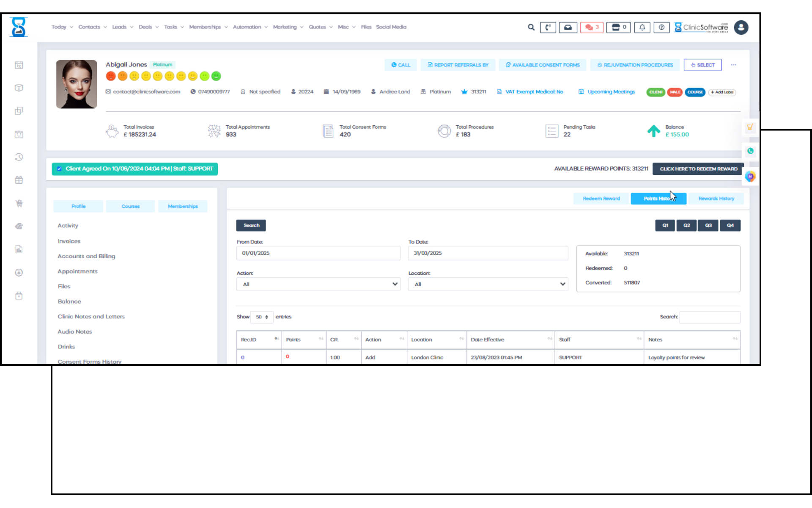The height and width of the screenshot is (508, 812).
Task: Click the From Date input field
Action: tap(318, 253)
